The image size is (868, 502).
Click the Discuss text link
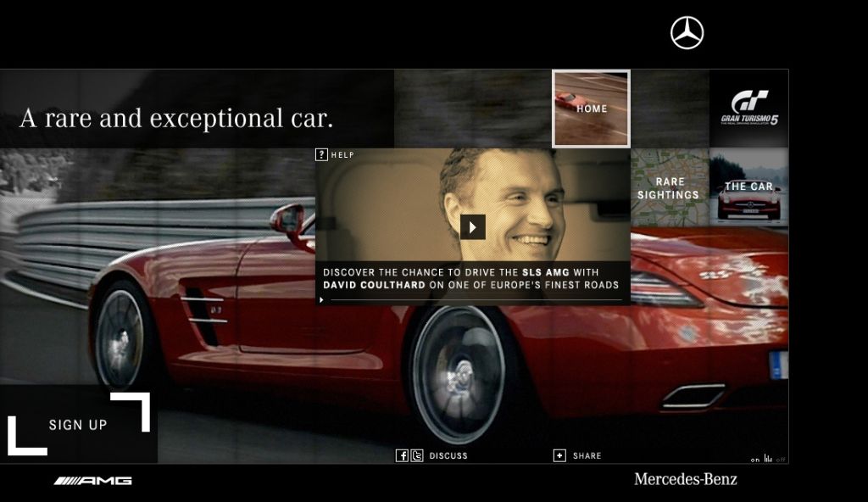point(448,455)
